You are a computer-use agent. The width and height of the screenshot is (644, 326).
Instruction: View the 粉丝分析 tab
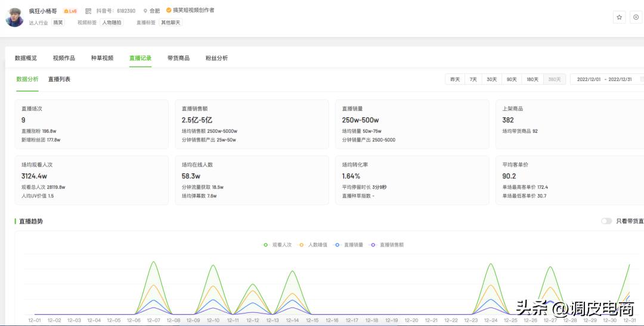pyautogui.click(x=217, y=58)
